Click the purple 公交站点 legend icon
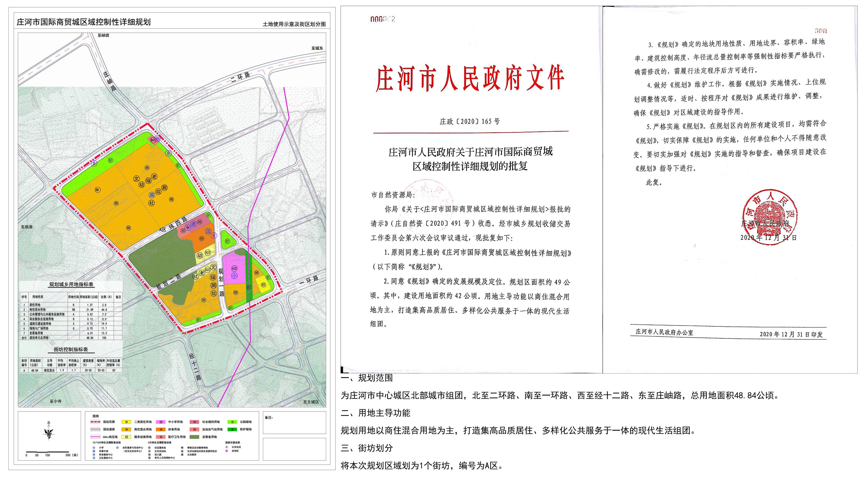Image resolution: width=868 pixels, height=477 pixels. [x=227, y=447]
